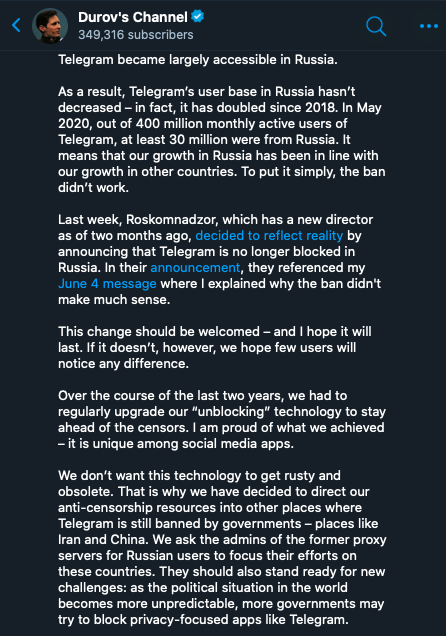The height and width of the screenshot is (636, 446).
Task: Click the last line about privacy-focused apps
Action: pyautogui.click(x=203, y=620)
